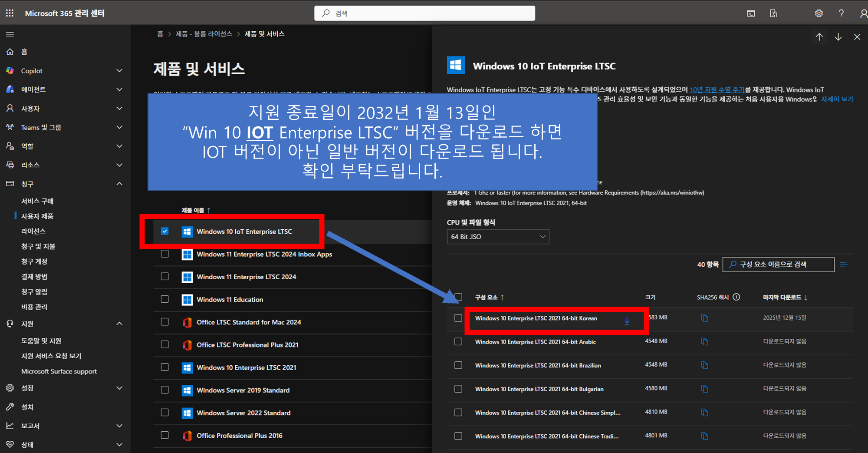Go to the previous item with the up arrow
The height and width of the screenshot is (453, 868).
pos(819,37)
